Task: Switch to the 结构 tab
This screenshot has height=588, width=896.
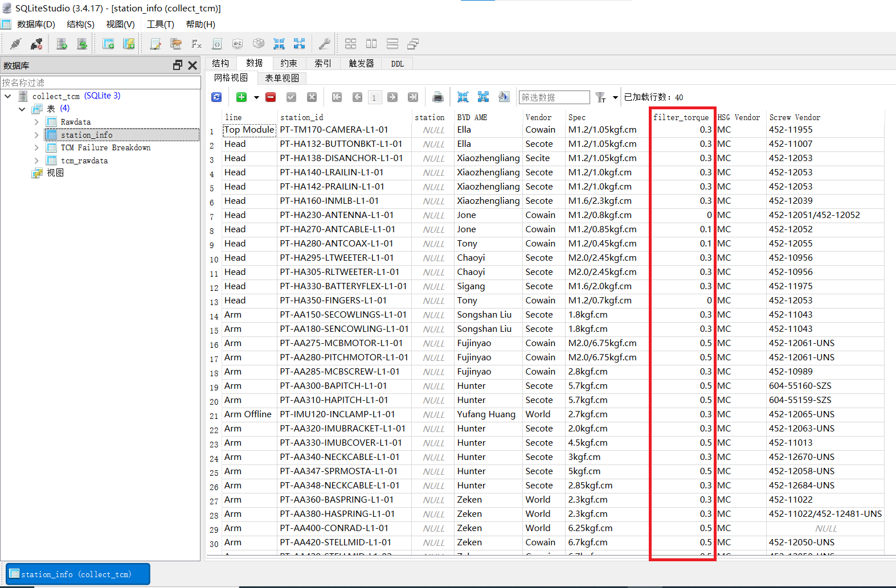Action: click(220, 63)
